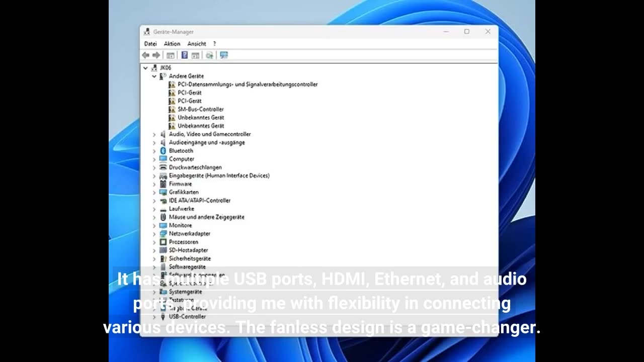
Task: Select the Audioeingänge und -ausgänge label
Action: click(x=207, y=143)
